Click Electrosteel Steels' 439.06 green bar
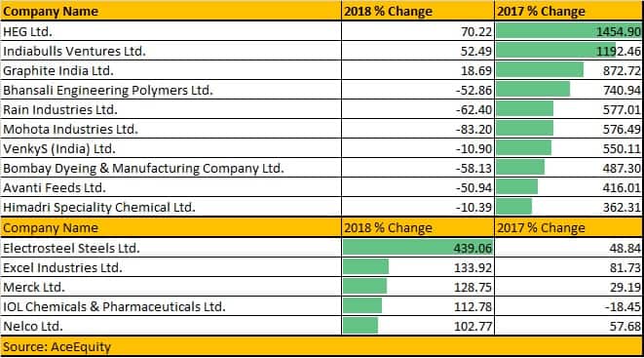644x358 pixels. (x=418, y=248)
